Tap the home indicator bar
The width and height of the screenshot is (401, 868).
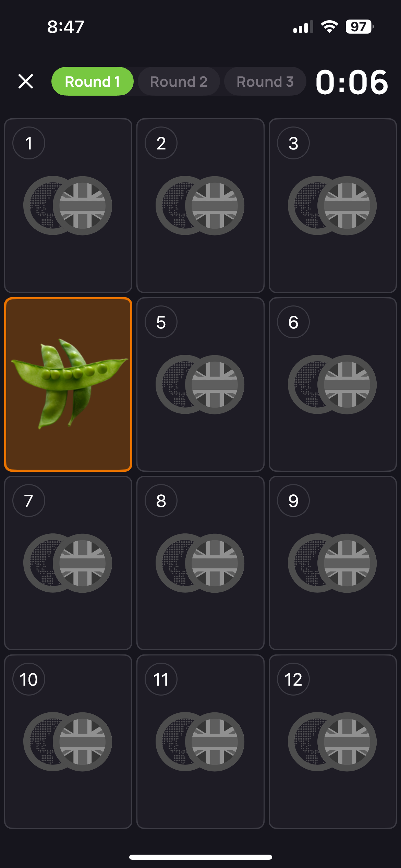[x=200, y=857]
